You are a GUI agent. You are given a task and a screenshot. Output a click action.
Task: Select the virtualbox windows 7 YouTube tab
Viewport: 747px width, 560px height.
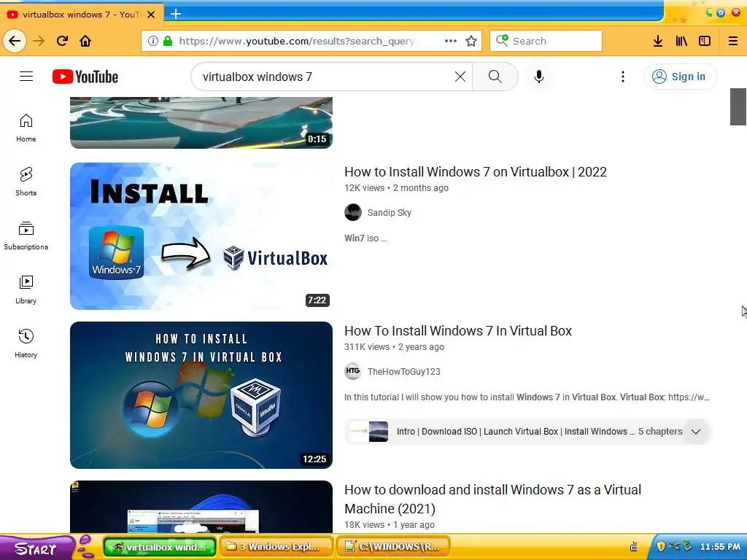[x=82, y=15]
